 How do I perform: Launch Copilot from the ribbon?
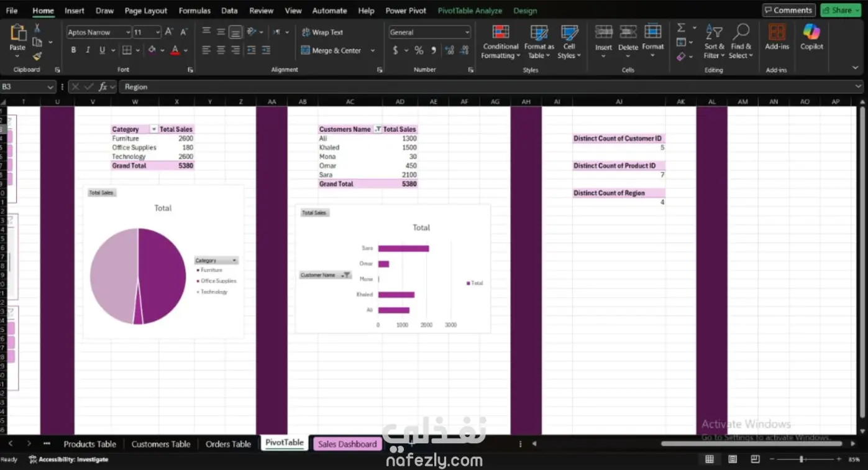811,37
